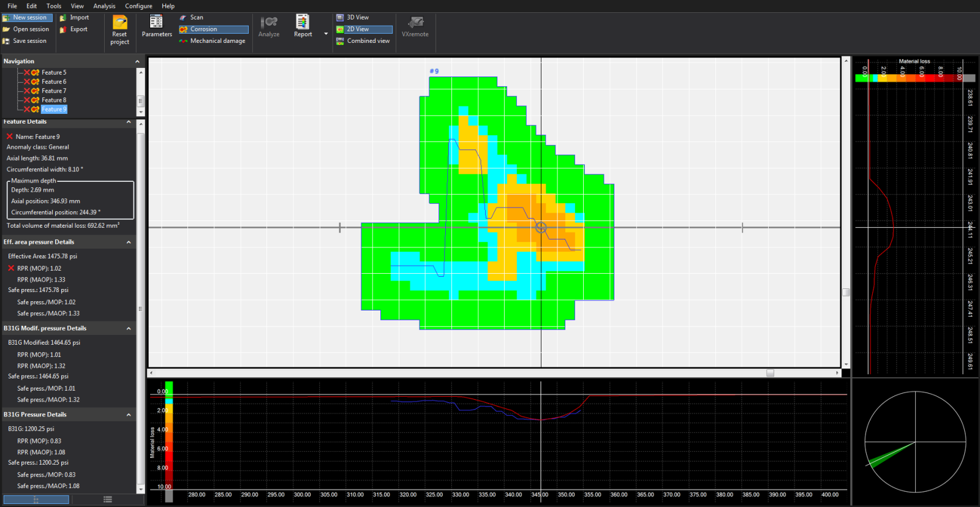Open the File menu
Screen dimensions: 980x507
(12, 6)
